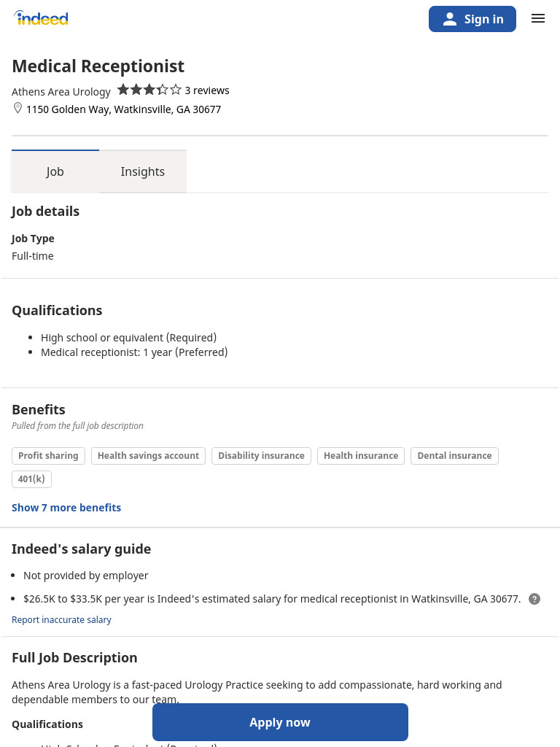Click the Dental insurance benefit tag
Viewport: 560px width, 747px height.
click(x=454, y=455)
